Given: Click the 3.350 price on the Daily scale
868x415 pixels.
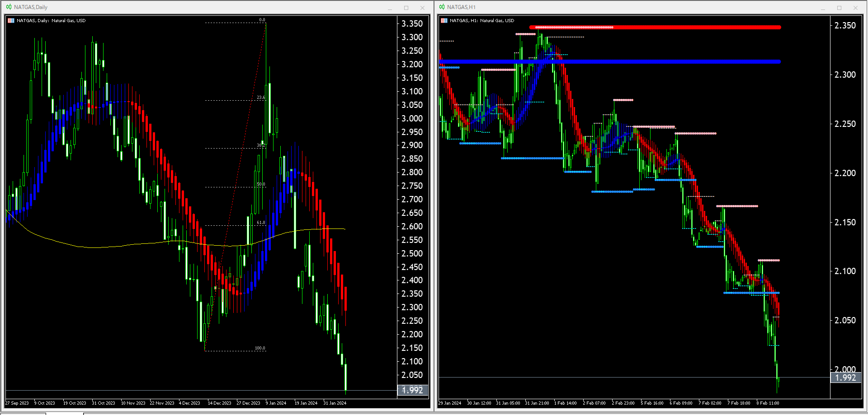Looking at the screenshot, I should pyautogui.click(x=412, y=24).
